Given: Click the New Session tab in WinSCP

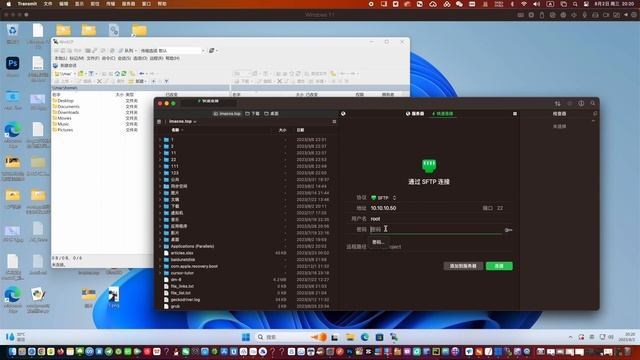Looking at the screenshot, I should pos(65,65).
